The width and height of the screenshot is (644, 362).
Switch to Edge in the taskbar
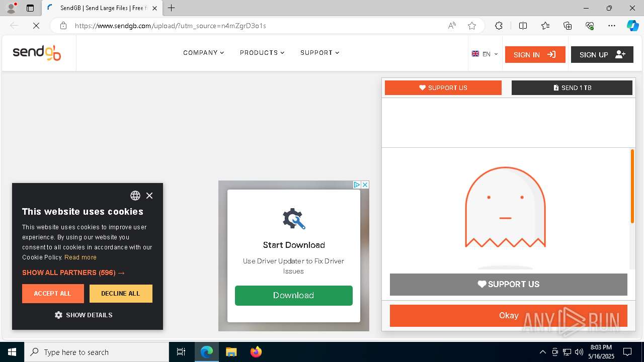click(x=207, y=352)
